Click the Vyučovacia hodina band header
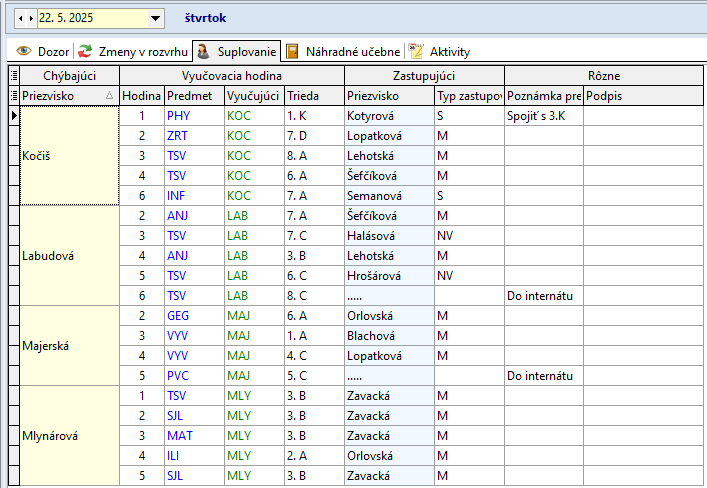Image resolution: width=707 pixels, height=488 pixels. (232, 76)
